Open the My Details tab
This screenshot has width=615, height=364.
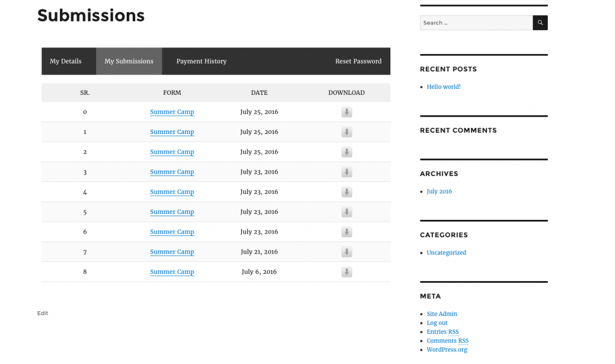(x=65, y=61)
